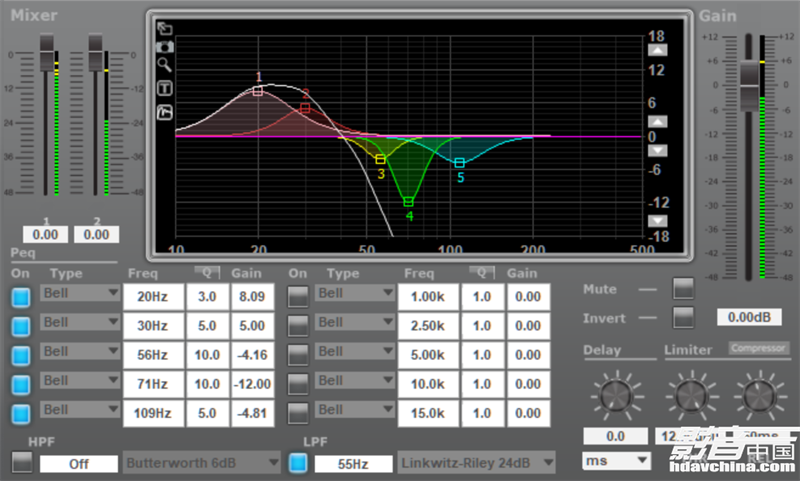Viewport: 800px width, 481px height.
Task: Click the up arrow beside the 18 dB label
Action: click(655, 51)
